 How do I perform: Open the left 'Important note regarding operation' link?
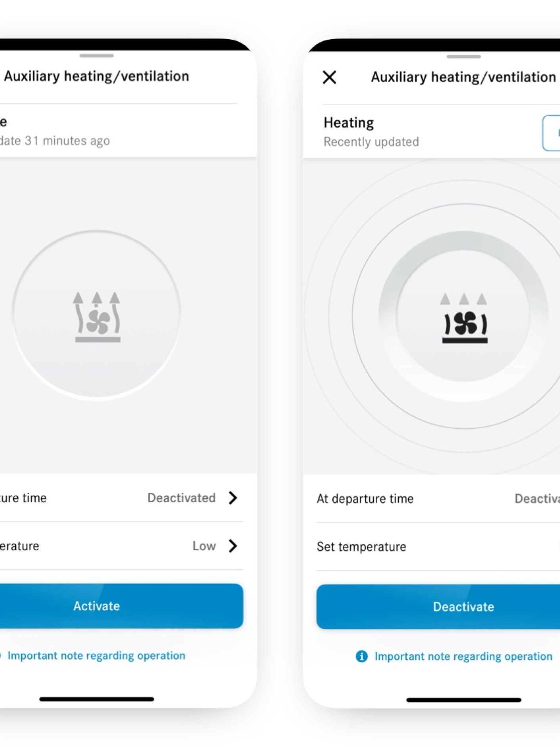pyautogui.click(x=96, y=655)
